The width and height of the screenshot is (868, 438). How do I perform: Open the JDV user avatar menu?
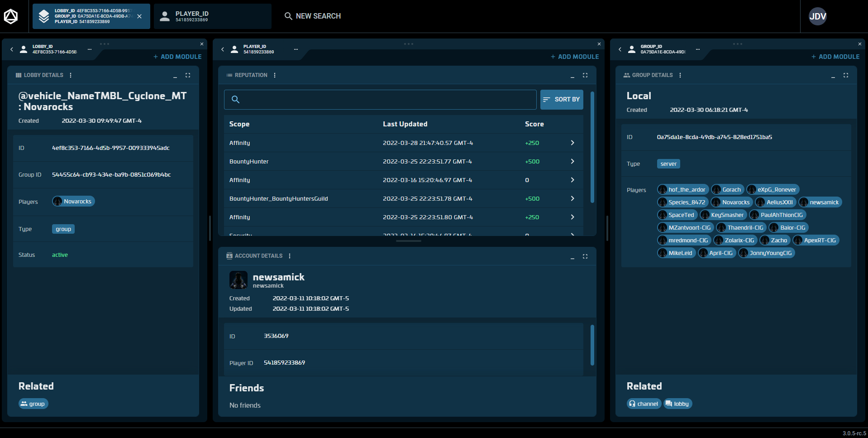(817, 16)
